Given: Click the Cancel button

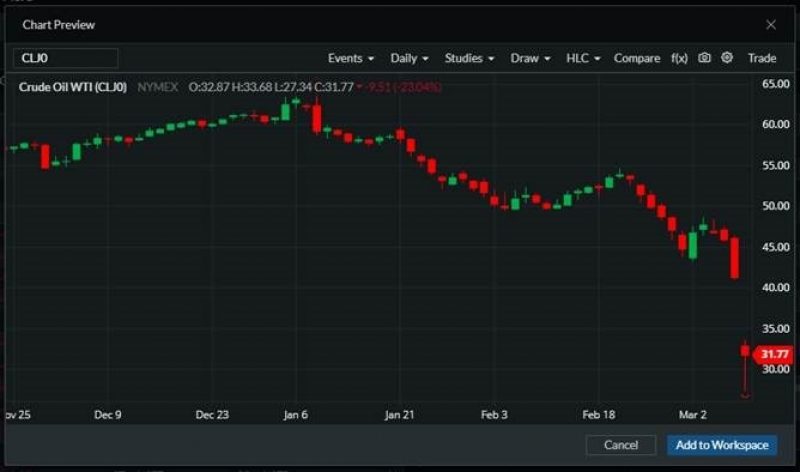Looking at the screenshot, I should click(621, 445).
